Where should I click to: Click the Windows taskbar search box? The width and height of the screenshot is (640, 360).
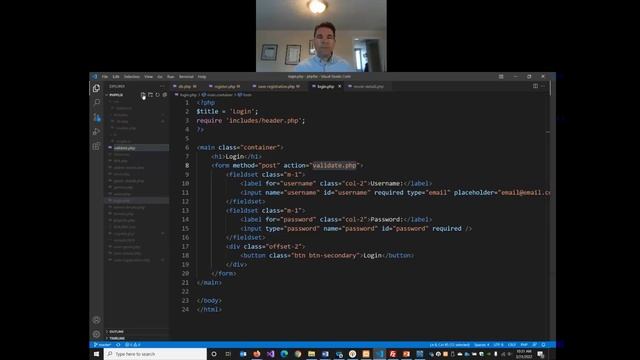pos(155,354)
